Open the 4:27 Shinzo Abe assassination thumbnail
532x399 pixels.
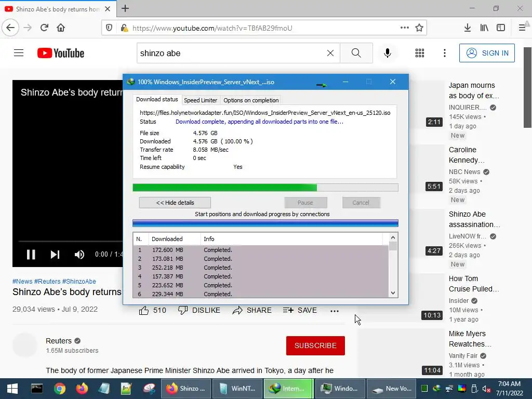click(x=427, y=233)
